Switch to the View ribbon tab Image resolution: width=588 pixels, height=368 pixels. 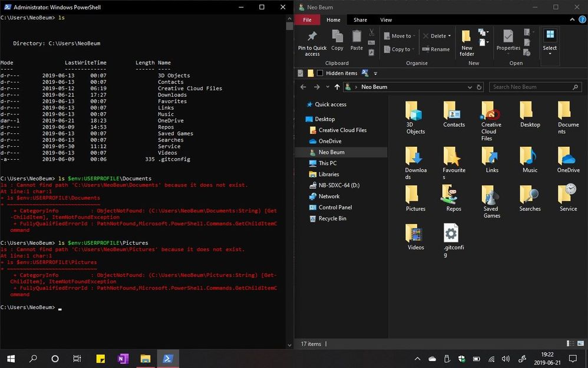click(386, 20)
